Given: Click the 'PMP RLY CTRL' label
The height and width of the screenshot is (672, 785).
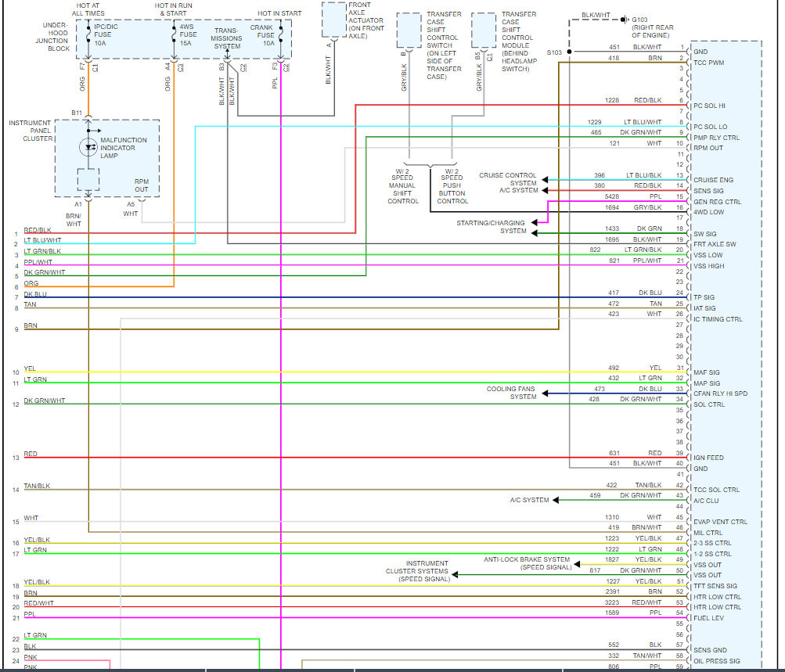Looking at the screenshot, I should coord(716,138).
